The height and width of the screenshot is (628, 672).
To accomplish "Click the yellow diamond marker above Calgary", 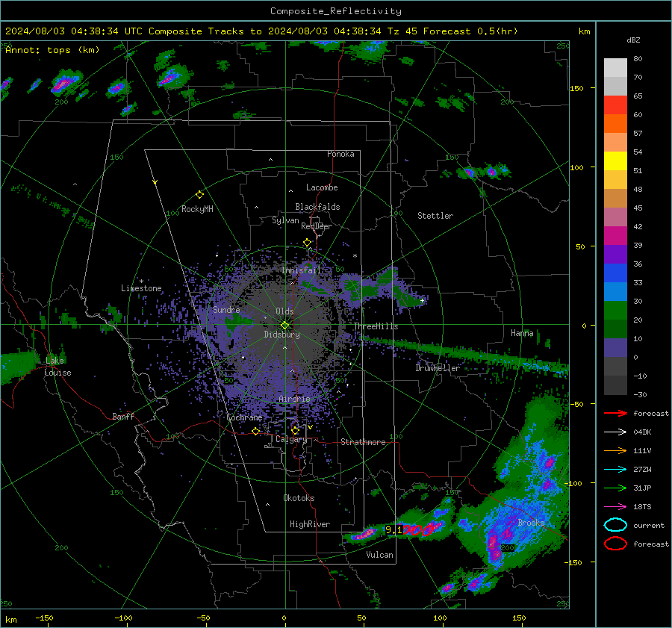I will click(x=295, y=430).
